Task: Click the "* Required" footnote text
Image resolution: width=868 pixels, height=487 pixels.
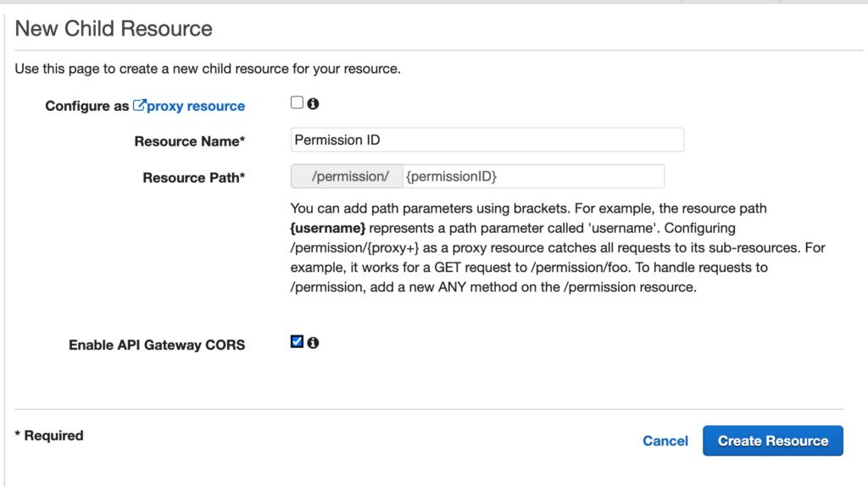Action: tap(49, 435)
